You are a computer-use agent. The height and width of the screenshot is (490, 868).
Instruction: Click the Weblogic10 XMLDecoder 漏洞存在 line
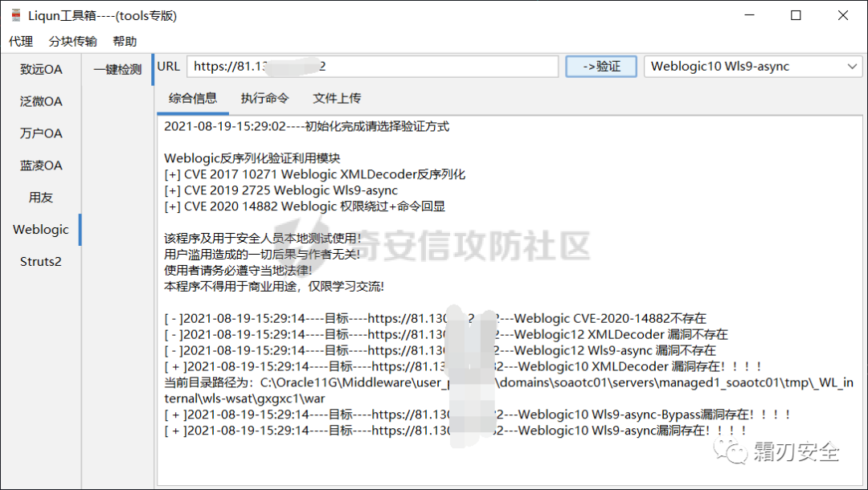click(463, 366)
